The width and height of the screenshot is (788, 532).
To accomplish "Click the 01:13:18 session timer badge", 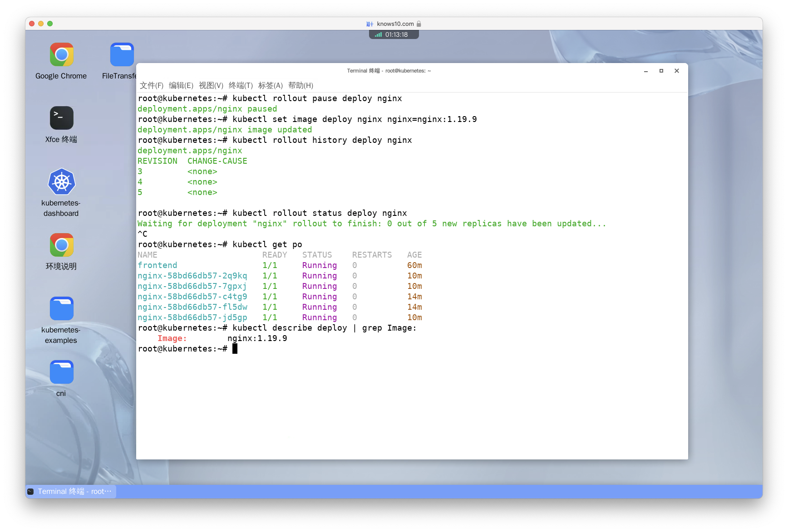I will [x=394, y=34].
